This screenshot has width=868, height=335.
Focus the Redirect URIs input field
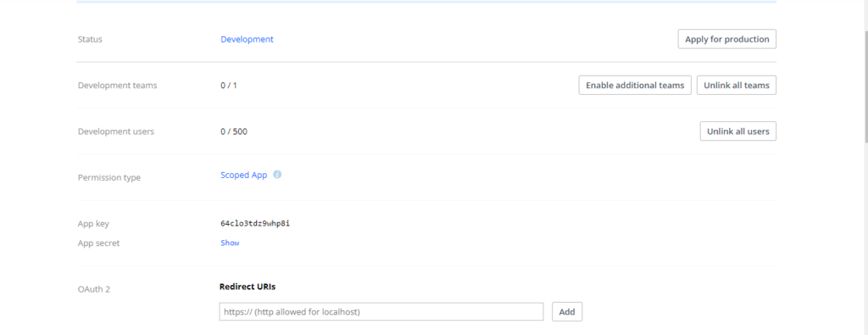(381, 312)
